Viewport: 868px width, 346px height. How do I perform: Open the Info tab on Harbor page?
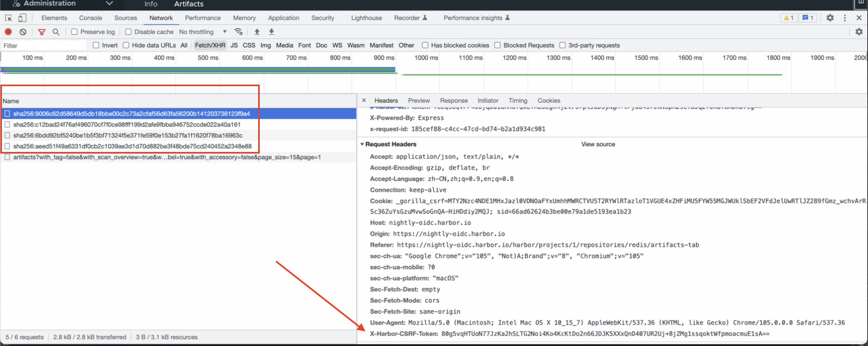[x=151, y=4]
